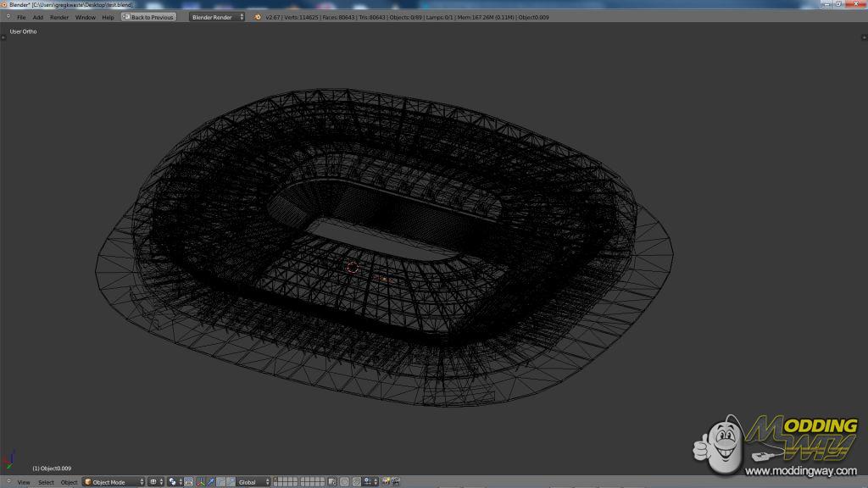Click the first scene layer button

[277, 480]
